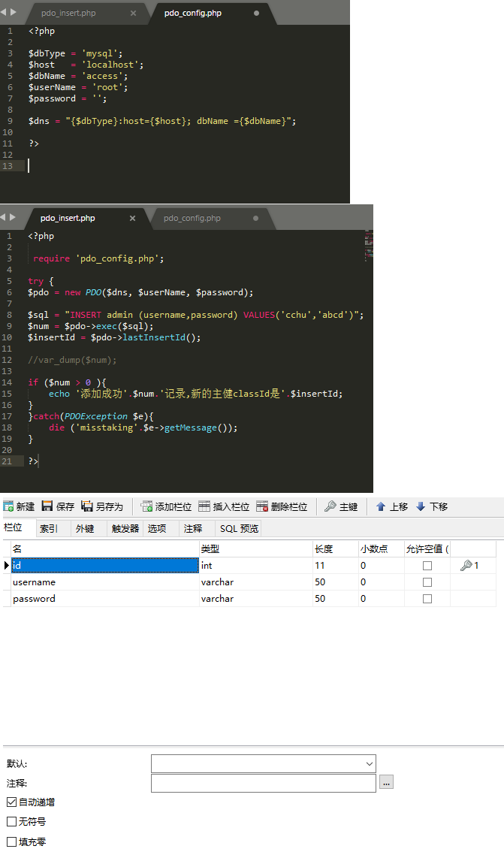Click 插入栏位 to insert a field

click(223, 507)
